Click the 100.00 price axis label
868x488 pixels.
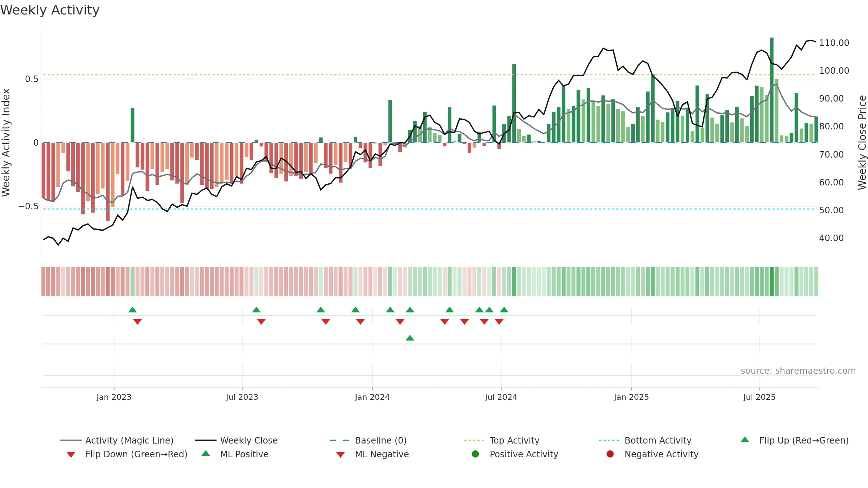[834, 70]
